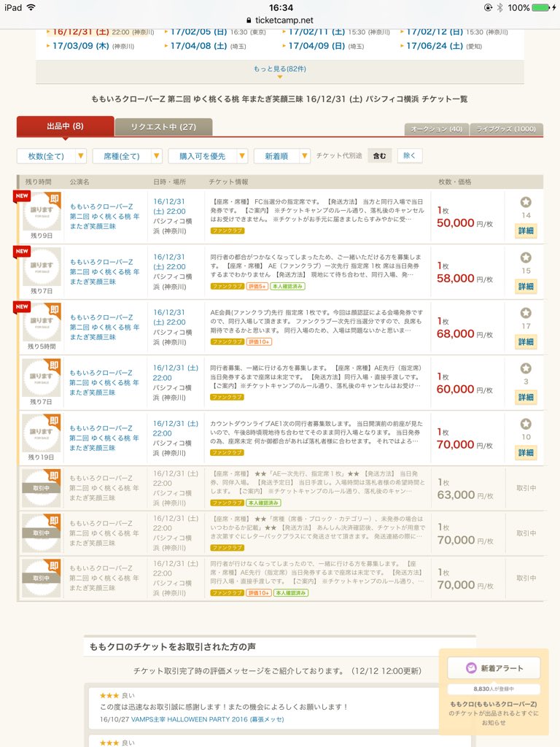Click date link 16/12/31 in 68,000 yen row
Image resolution: width=560 pixels, height=747 pixels.
[169, 317]
